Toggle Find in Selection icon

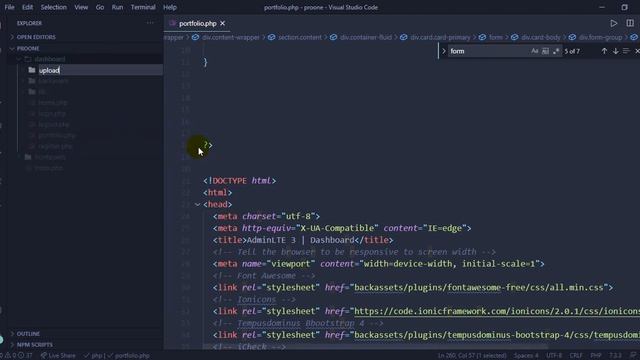pos(626,51)
